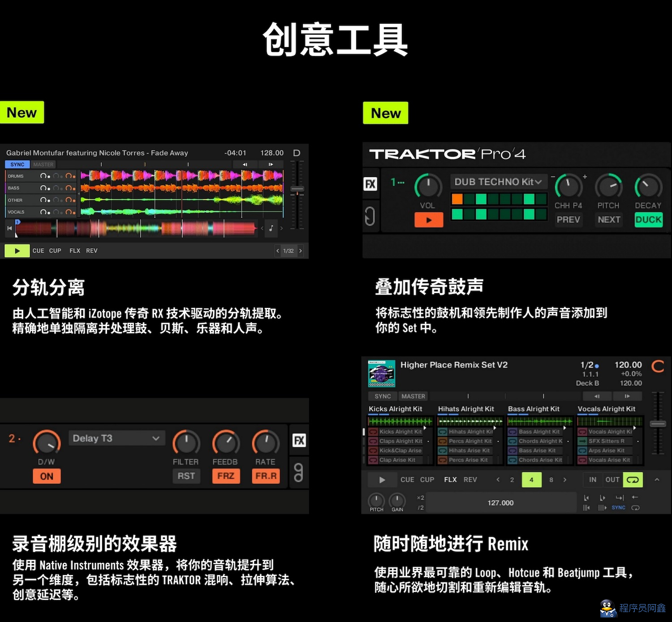Select loop size 4 on Remix deck
This screenshot has width=672, height=622.
click(x=531, y=479)
